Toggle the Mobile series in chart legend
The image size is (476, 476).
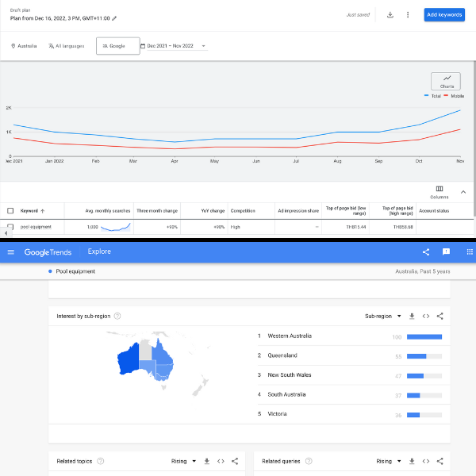pyautogui.click(x=454, y=96)
